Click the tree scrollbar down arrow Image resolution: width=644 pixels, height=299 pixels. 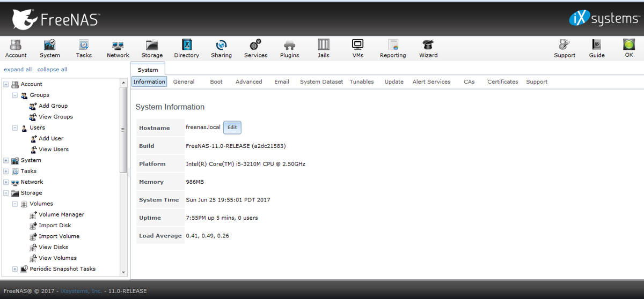click(123, 272)
